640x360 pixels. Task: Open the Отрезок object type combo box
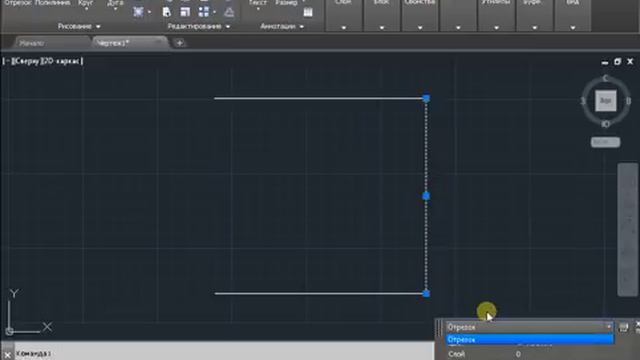529,327
